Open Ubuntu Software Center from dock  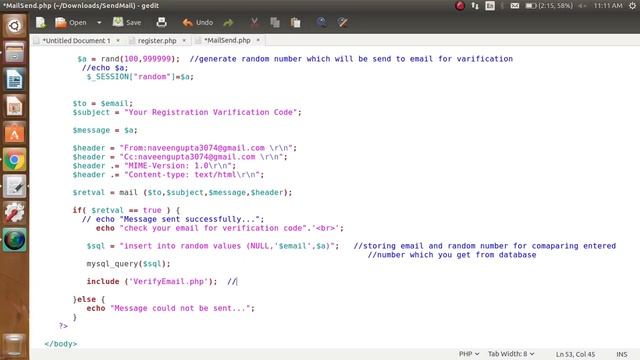14,133
